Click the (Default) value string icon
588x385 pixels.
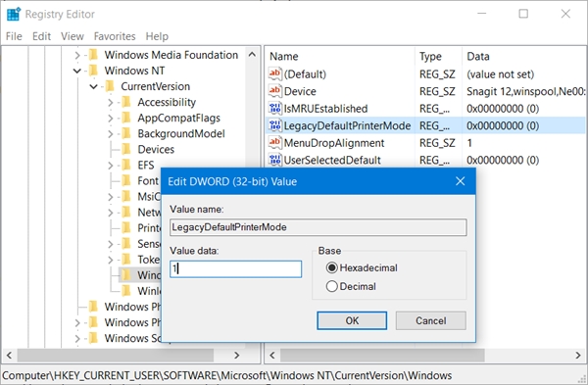[274, 73]
